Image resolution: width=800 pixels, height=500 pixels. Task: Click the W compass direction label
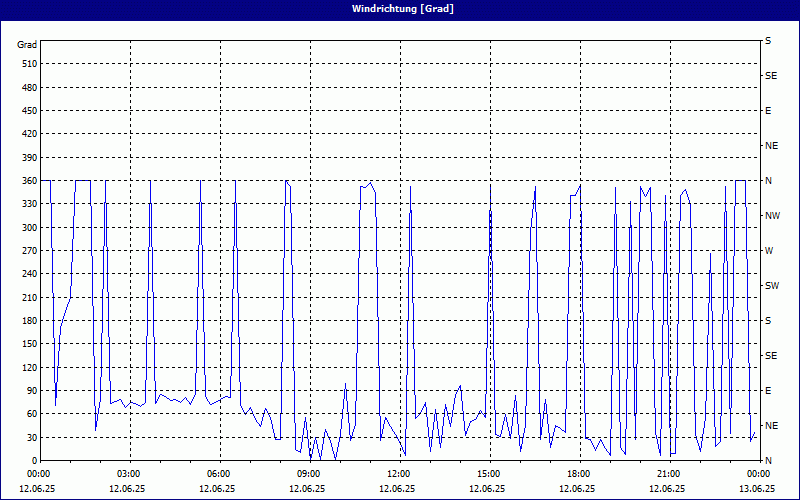tap(769, 251)
